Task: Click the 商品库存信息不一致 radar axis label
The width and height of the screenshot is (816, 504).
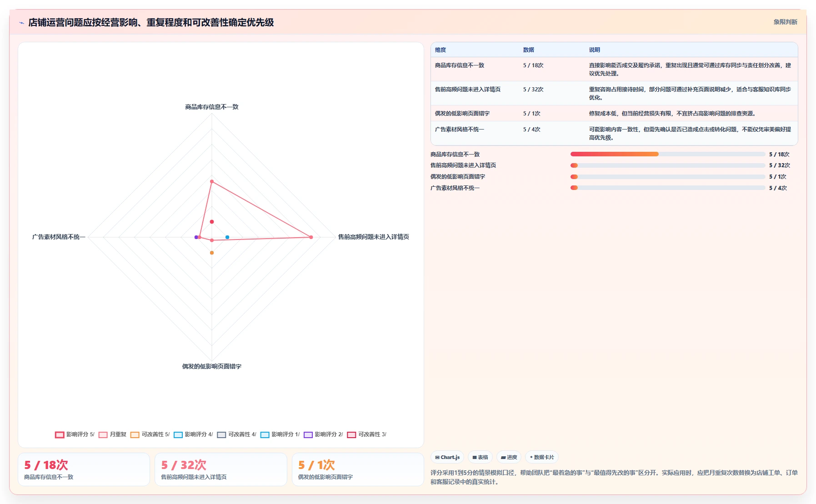Action: click(212, 107)
